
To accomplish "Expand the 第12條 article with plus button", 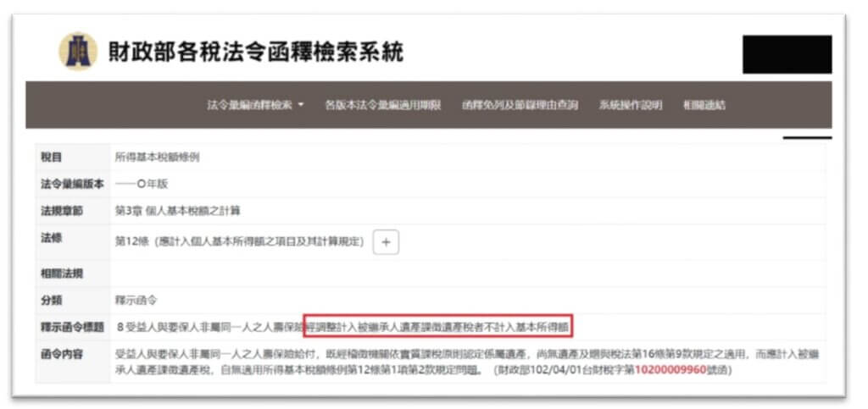I will pos(386,242).
